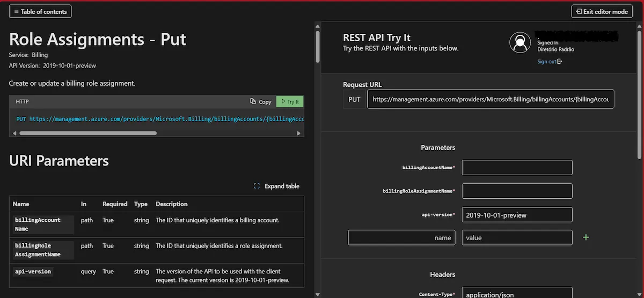Click the Headers section heading
Screen dimensions: 644x298
click(443, 274)
